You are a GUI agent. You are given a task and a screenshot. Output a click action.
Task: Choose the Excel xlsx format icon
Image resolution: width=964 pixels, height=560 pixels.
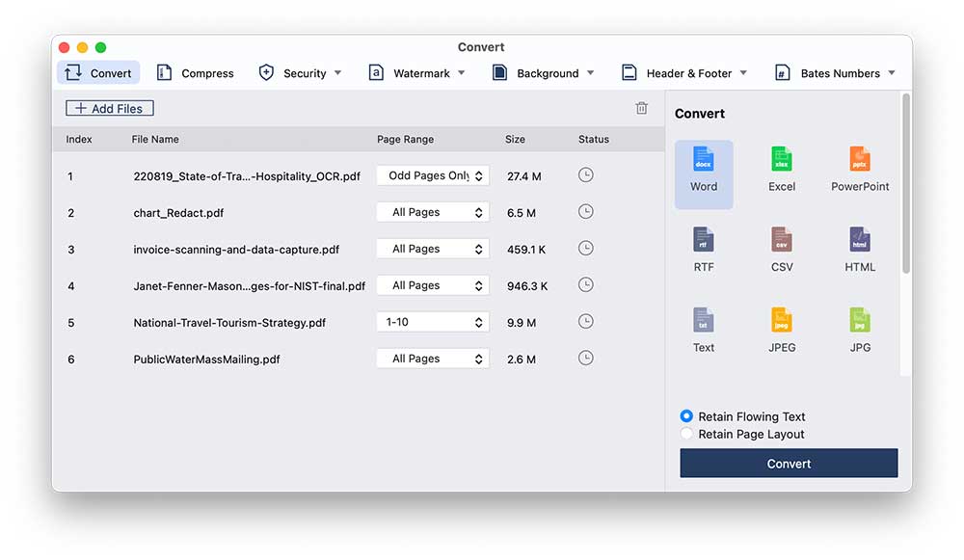tap(782, 161)
